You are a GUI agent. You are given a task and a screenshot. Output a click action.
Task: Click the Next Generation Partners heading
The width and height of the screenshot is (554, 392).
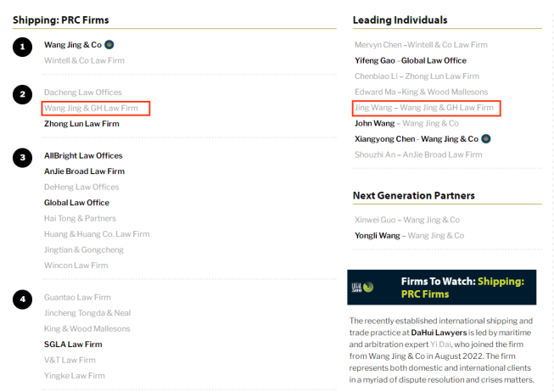(x=414, y=195)
